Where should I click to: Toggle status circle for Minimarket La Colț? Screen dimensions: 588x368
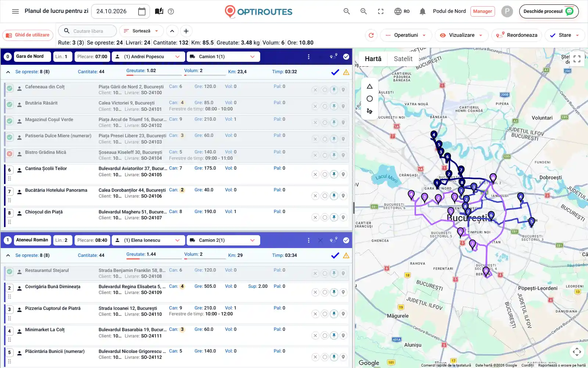point(325,336)
